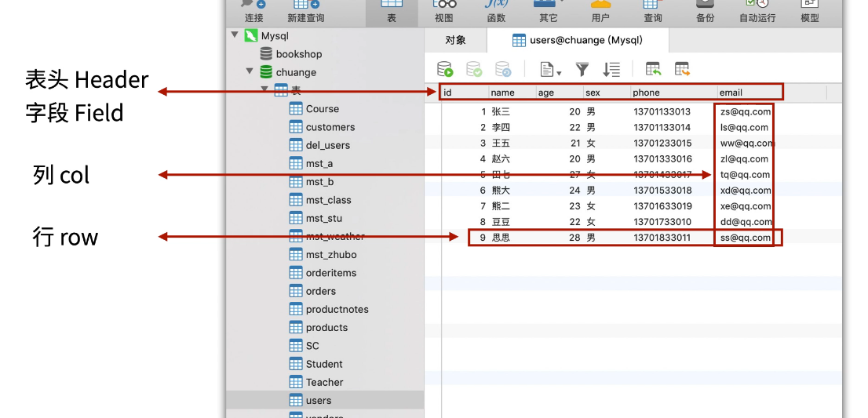
Task: Click the rollback database icon
Action: [502, 69]
